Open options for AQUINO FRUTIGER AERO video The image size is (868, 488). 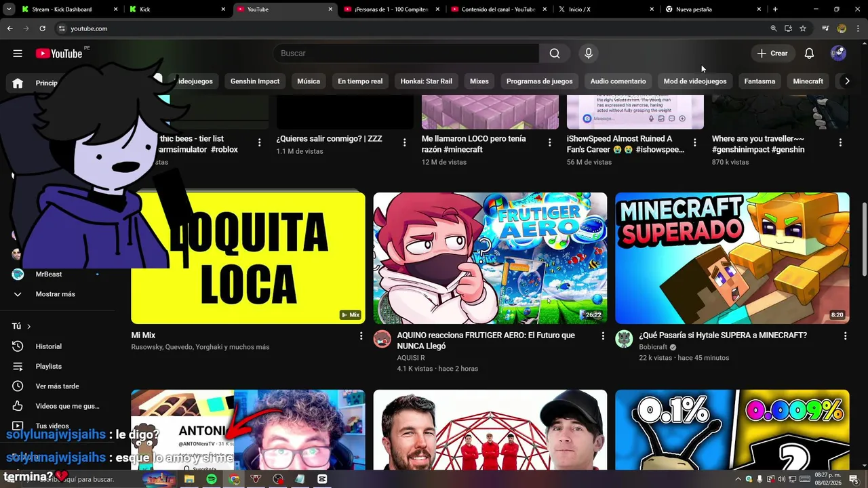point(603,335)
